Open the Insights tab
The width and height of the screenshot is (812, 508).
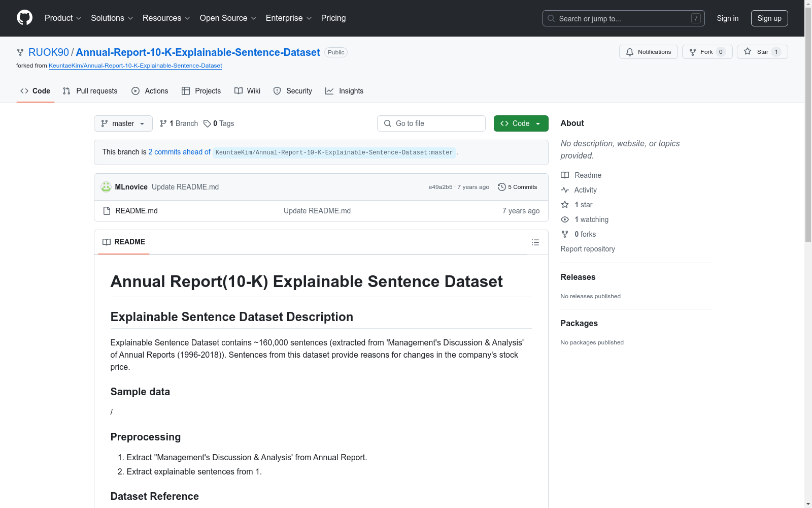345,91
